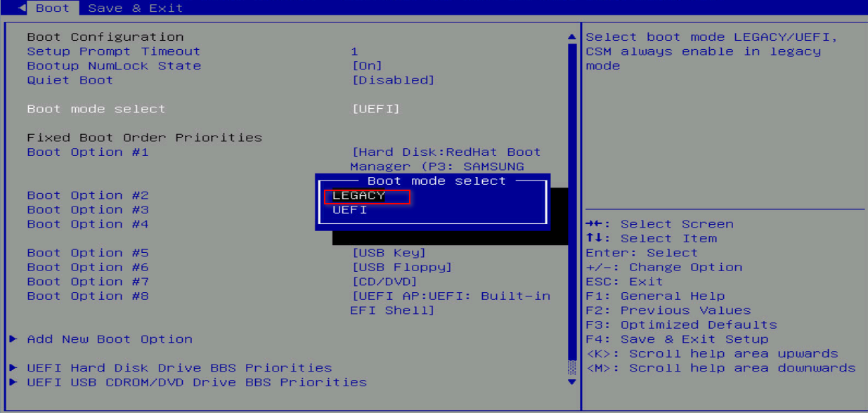
Task: Click the F3: Optimized Defaults hint
Action: pos(681,325)
